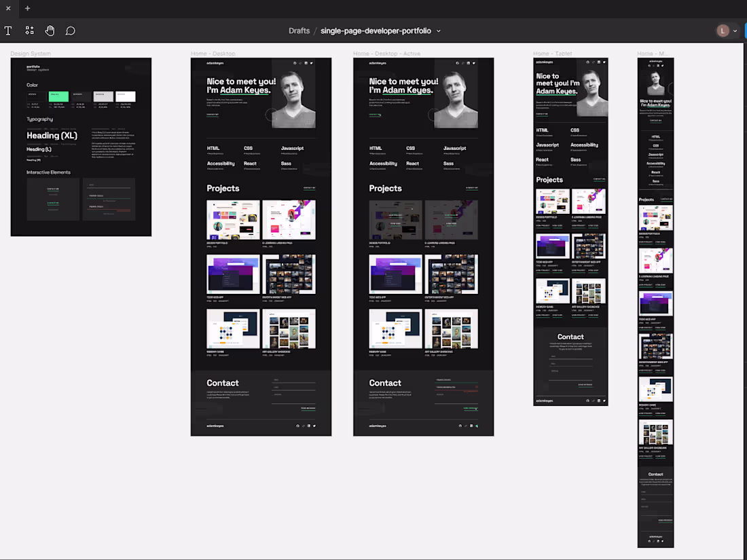747x560 pixels.
Task: Open the single-page-developer-portfolio file dropdown
Action: (439, 31)
